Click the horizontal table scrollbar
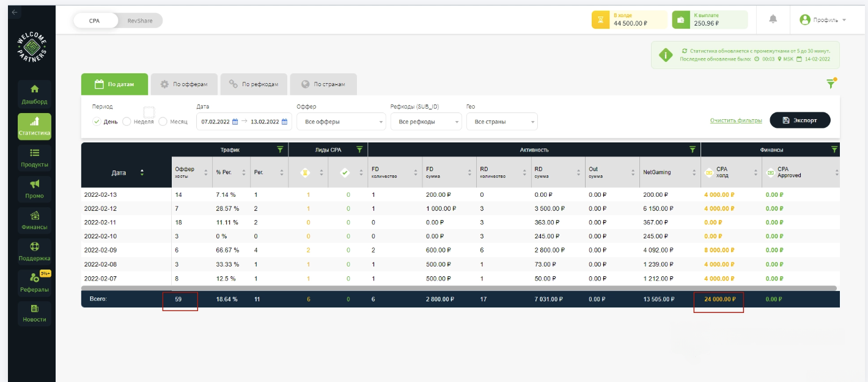The height and width of the screenshot is (382, 868). 459,288
